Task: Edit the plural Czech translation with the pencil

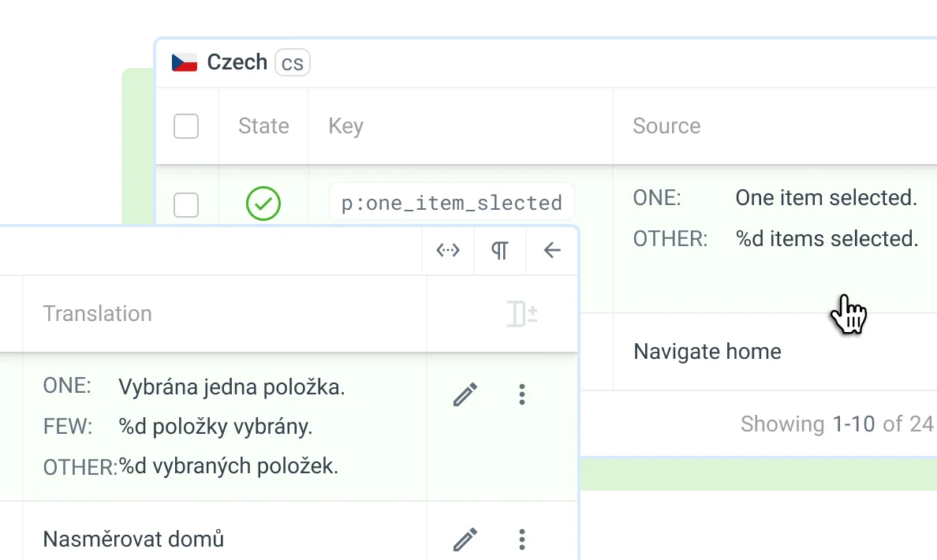Action: [x=465, y=394]
